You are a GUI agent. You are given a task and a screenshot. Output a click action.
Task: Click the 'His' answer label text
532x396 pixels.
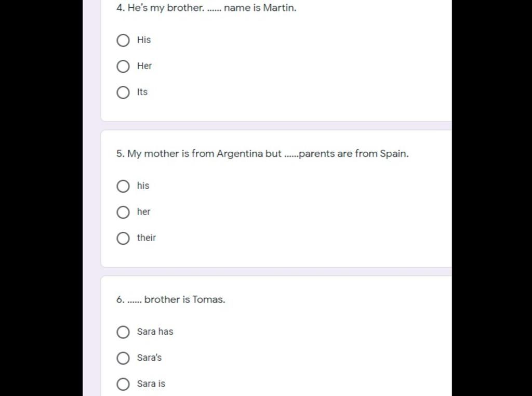tap(144, 39)
